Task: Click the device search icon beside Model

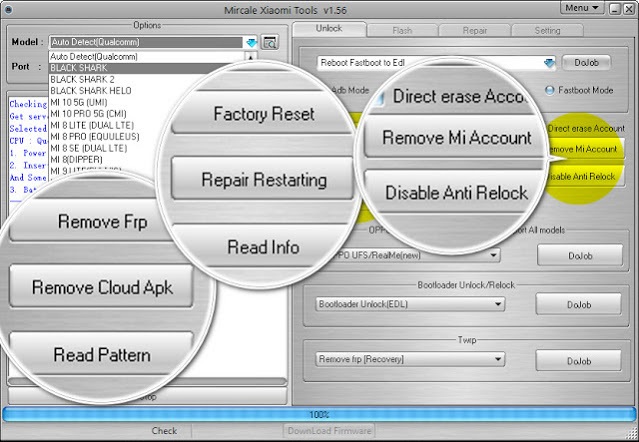Action: pos(269,42)
